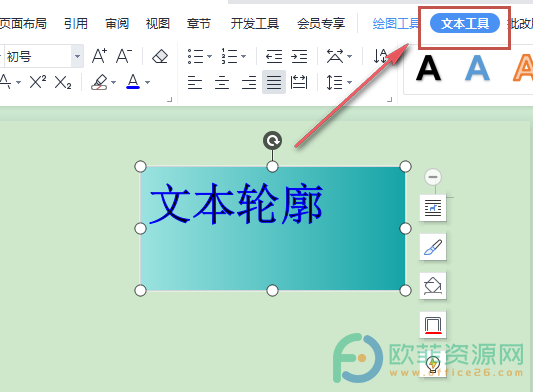Apply numbered list formatting

coord(229,56)
